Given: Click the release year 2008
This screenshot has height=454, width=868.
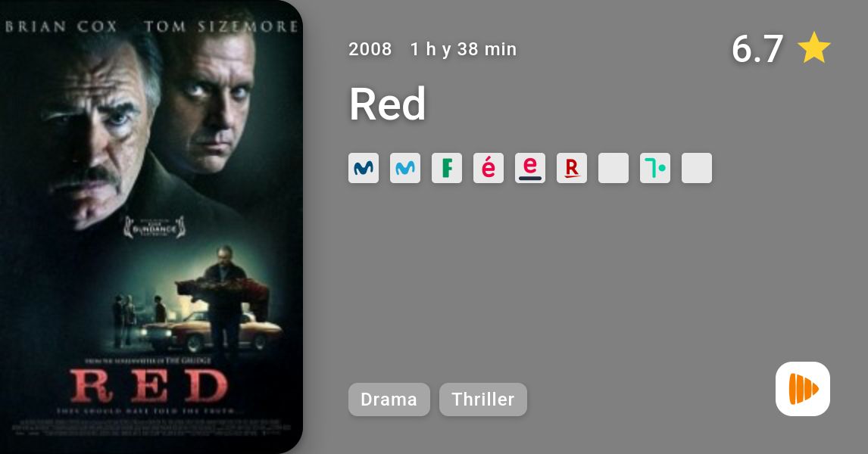Looking at the screenshot, I should [370, 49].
